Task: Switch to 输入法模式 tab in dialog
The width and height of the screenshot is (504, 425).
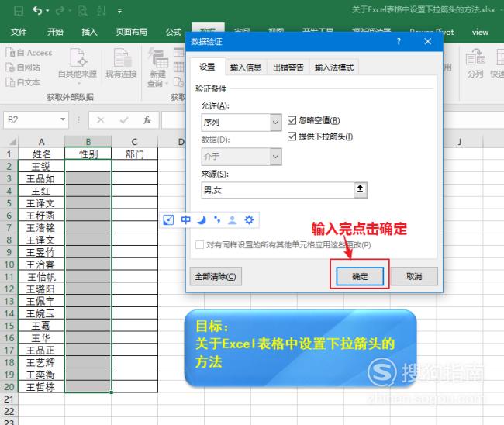Action: [334, 67]
